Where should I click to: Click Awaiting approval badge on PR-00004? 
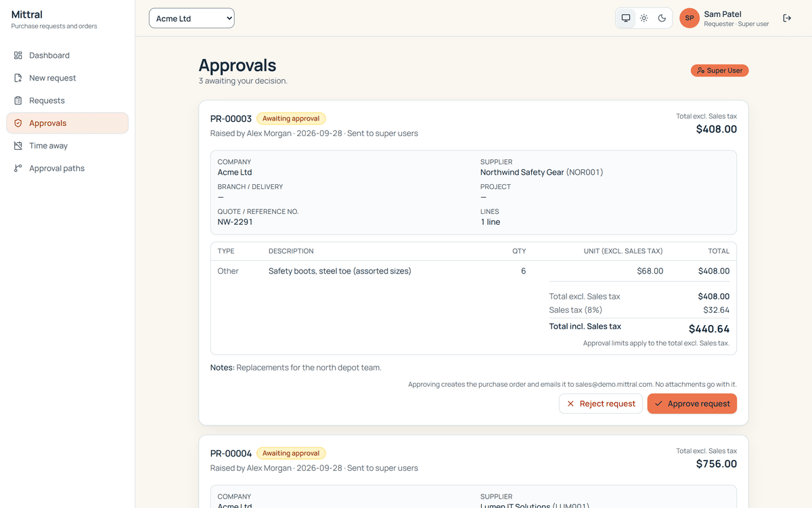tap(291, 453)
